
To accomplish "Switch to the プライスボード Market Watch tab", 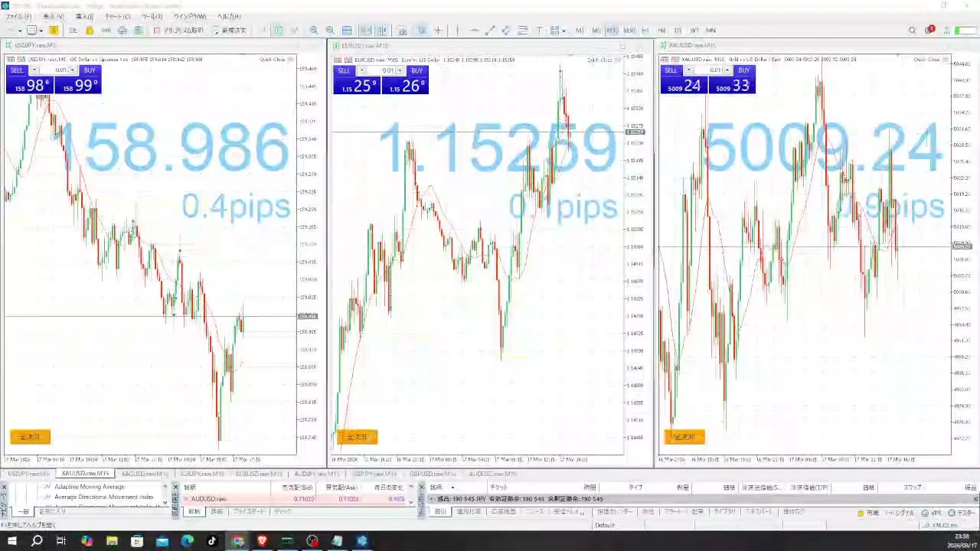I will click(249, 512).
